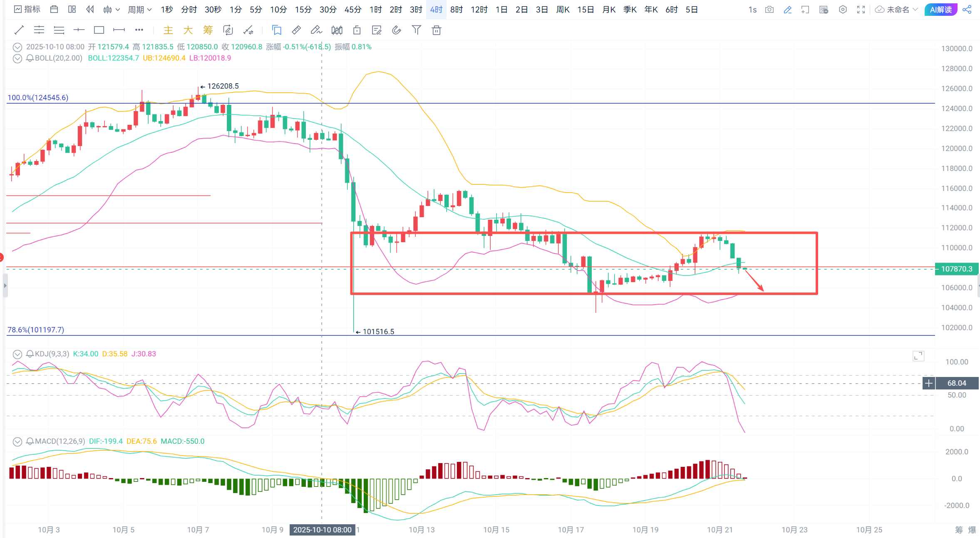
Task: Open the 指标 indicators button
Action: [x=27, y=10]
